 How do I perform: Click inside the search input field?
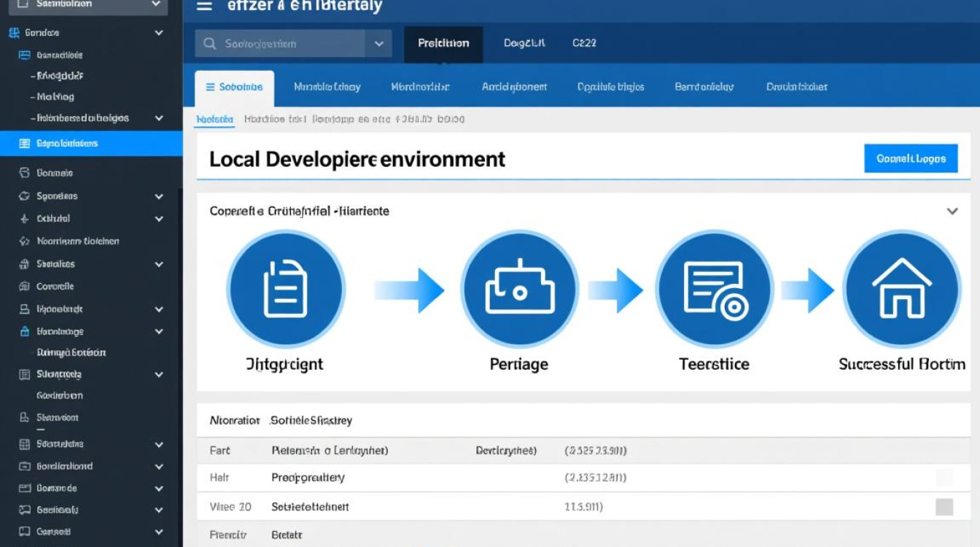(292, 44)
